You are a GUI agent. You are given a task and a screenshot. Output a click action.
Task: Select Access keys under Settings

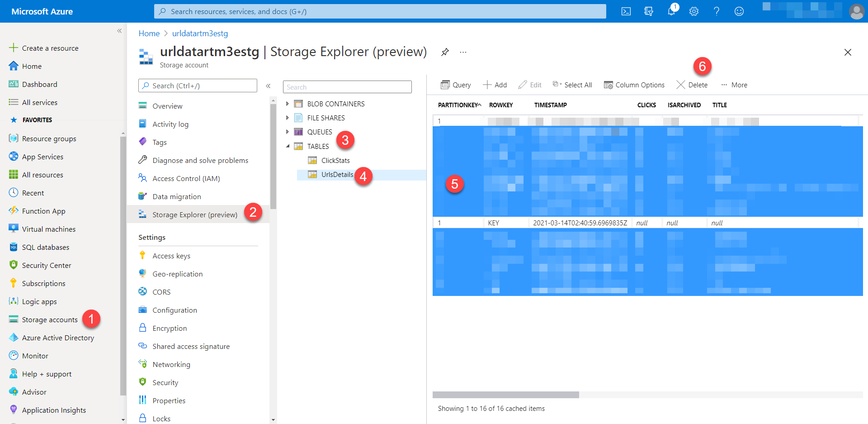coord(171,255)
